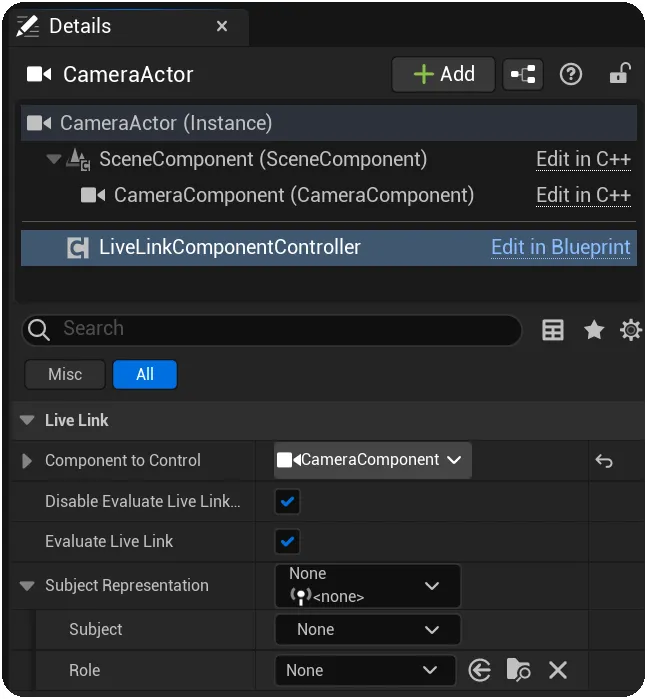Select CameraComponent (CameraComponent) row
This screenshot has width=647, height=699.
point(329,195)
